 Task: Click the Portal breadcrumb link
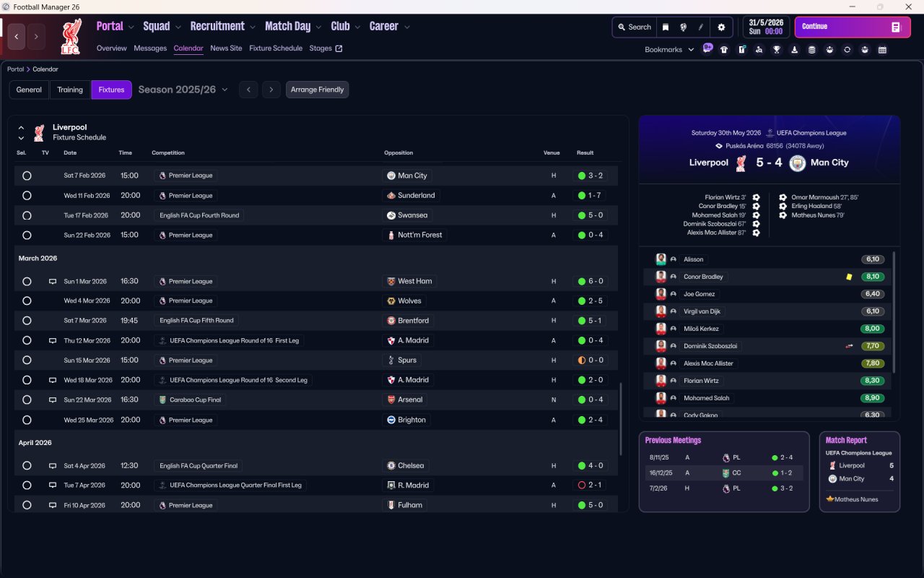pos(15,69)
